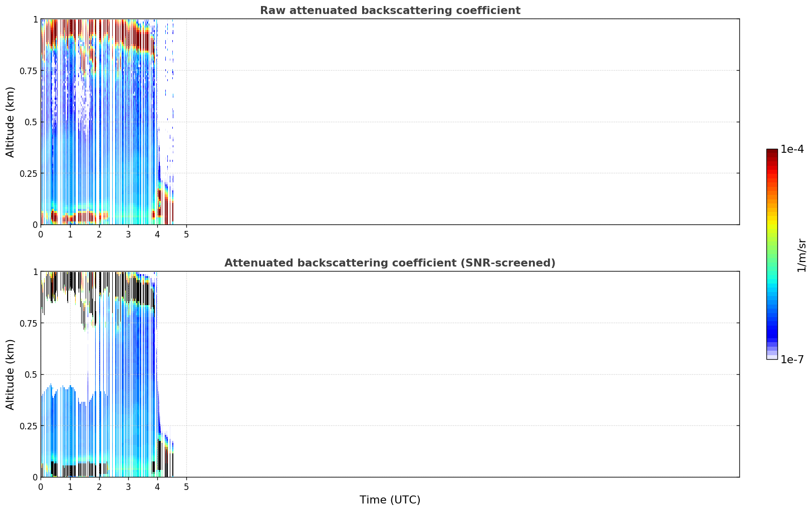Click the bottom plot 'Altitude (km)' label
Viewport: 812px width, 511px height.
[x=11, y=374]
